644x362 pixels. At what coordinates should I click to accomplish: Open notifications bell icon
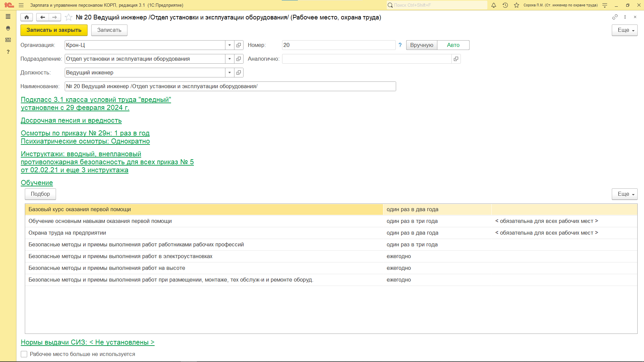pos(494,5)
